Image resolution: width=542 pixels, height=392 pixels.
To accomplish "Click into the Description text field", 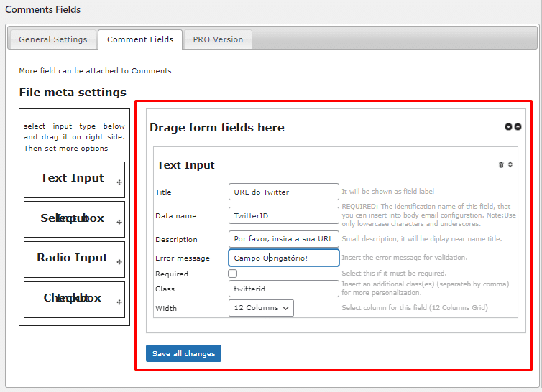I will [283, 239].
